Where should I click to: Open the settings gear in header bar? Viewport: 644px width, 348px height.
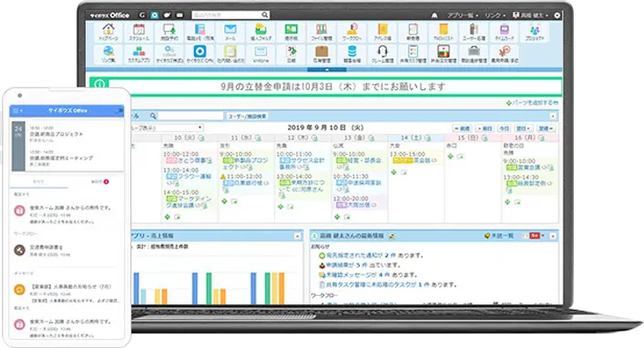pyautogui.click(x=557, y=15)
